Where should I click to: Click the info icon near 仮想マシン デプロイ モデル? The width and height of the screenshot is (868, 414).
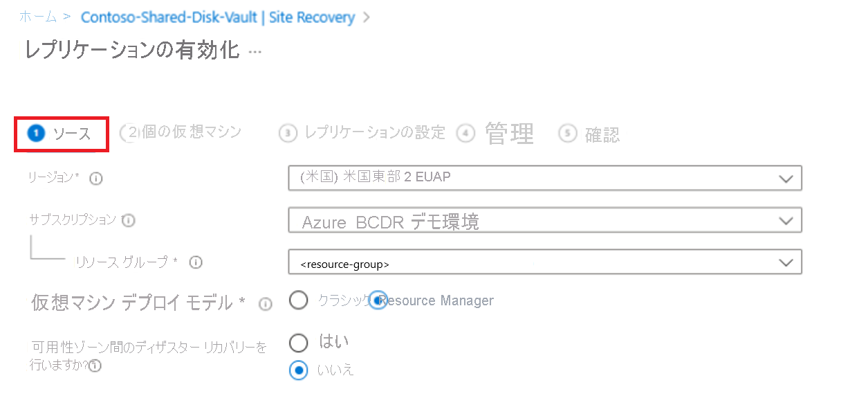tap(265, 303)
